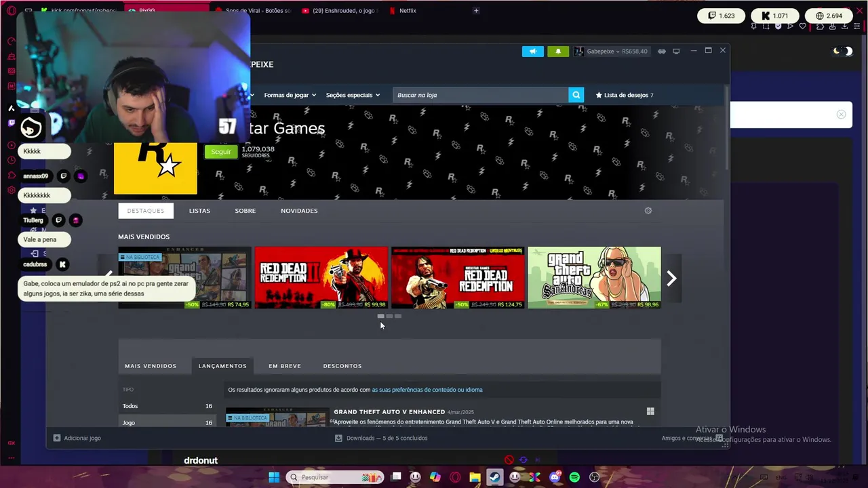Switch to the Listas tab

[x=199, y=211]
